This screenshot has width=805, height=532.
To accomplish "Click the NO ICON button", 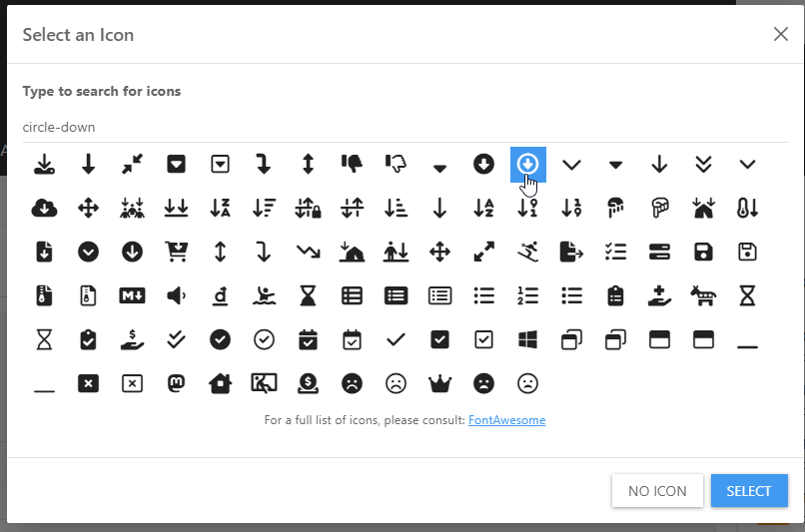I will (x=656, y=490).
